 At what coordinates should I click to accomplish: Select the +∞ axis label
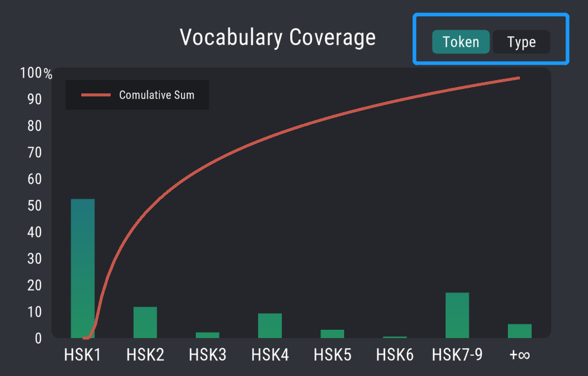pos(519,354)
